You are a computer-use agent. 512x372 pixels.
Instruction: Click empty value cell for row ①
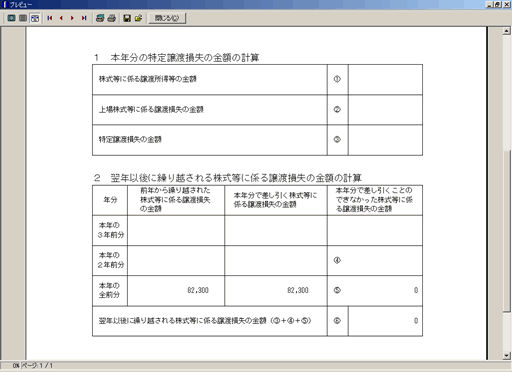(x=385, y=79)
